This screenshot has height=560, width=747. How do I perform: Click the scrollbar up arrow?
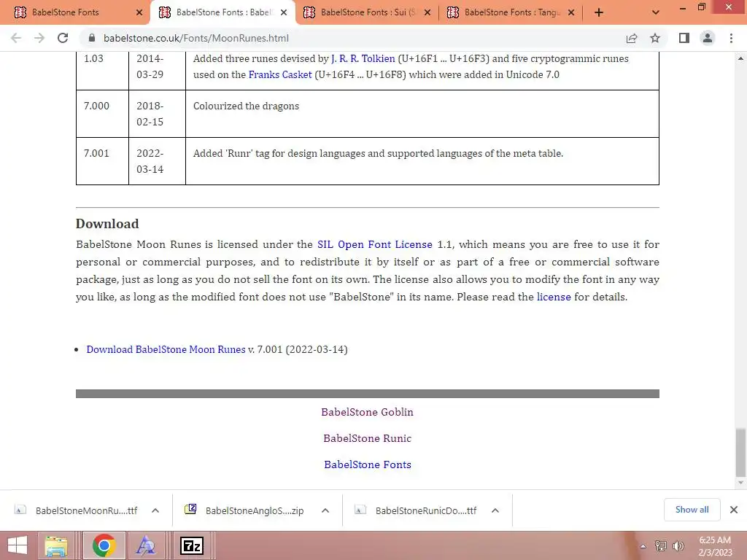pos(740,58)
